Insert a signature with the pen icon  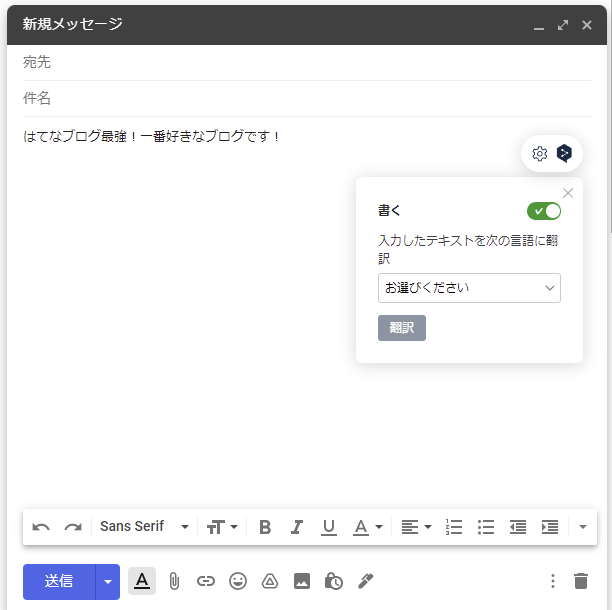(366, 582)
